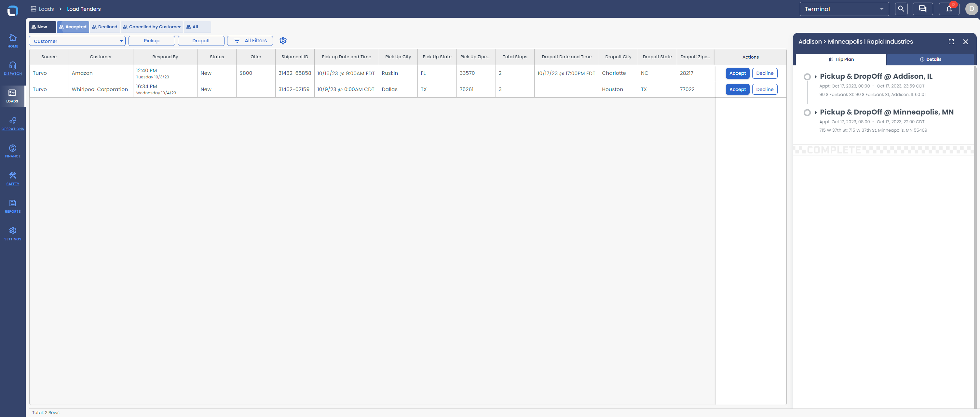980x417 pixels.
Task: Click the search magnifier icon in header
Action: pyautogui.click(x=901, y=9)
